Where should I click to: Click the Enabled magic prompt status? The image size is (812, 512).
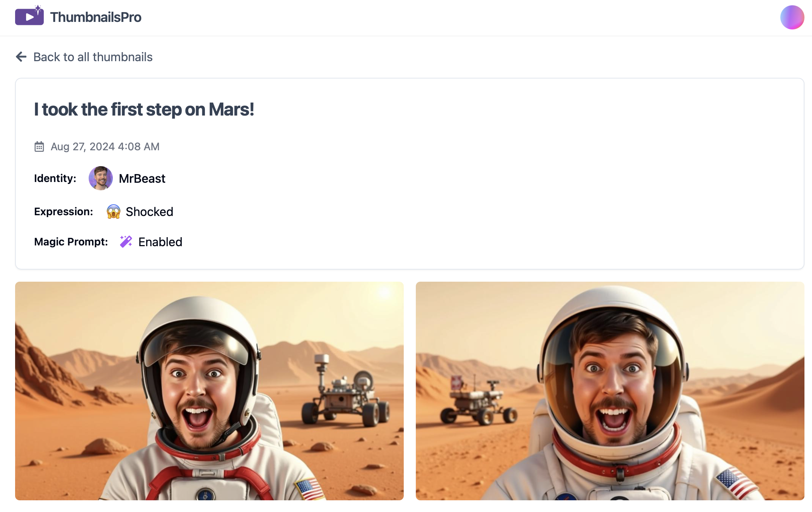(x=160, y=242)
